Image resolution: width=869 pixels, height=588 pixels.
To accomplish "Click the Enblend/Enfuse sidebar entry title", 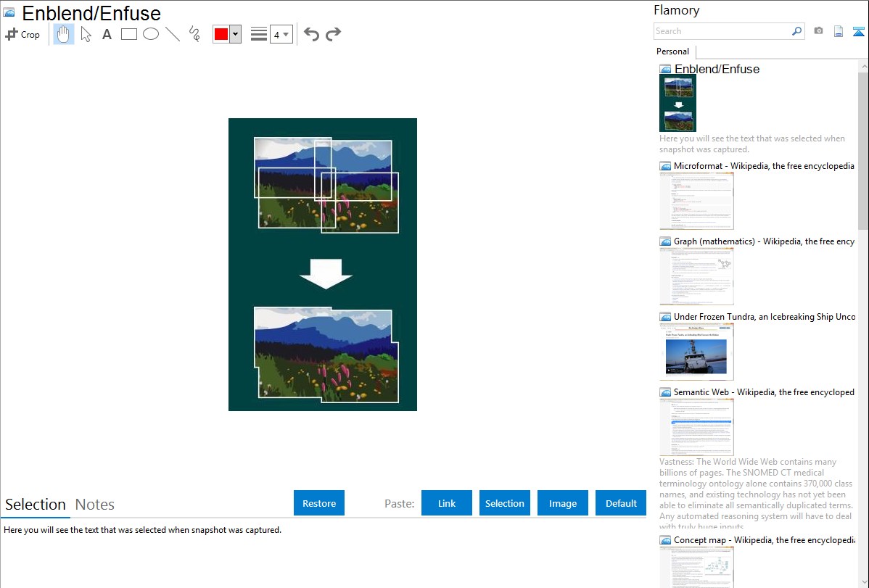I will coord(717,69).
